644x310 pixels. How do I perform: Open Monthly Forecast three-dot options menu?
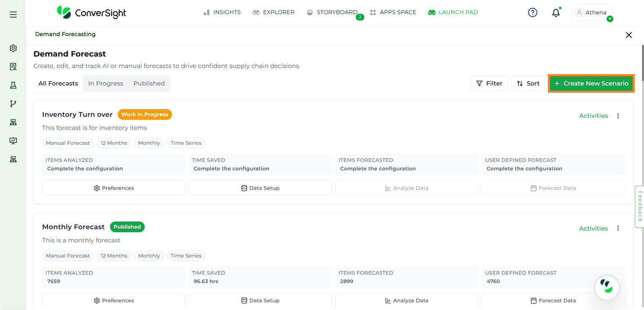point(618,228)
